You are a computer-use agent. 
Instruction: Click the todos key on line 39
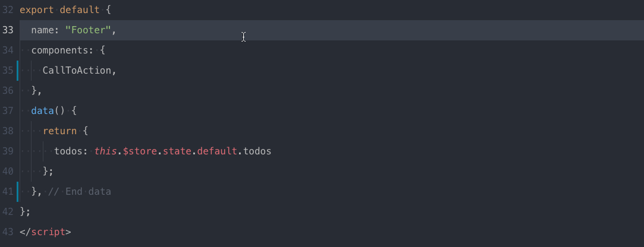[68, 151]
